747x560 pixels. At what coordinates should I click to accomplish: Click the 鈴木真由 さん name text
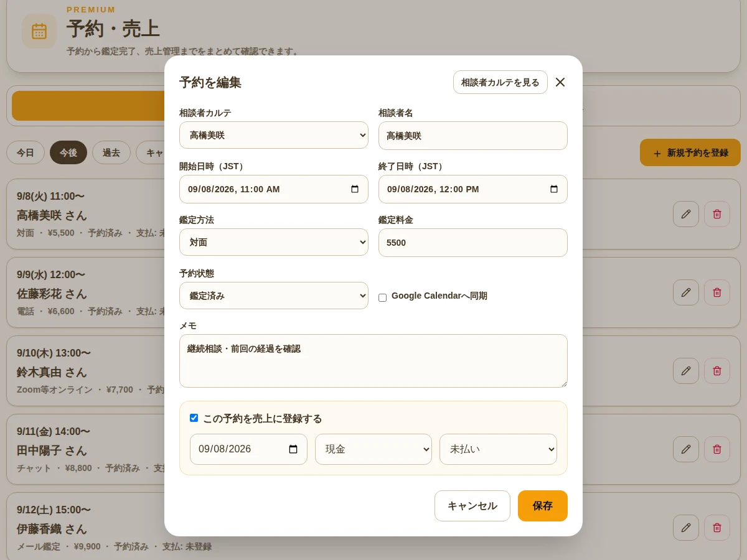[52, 372]
